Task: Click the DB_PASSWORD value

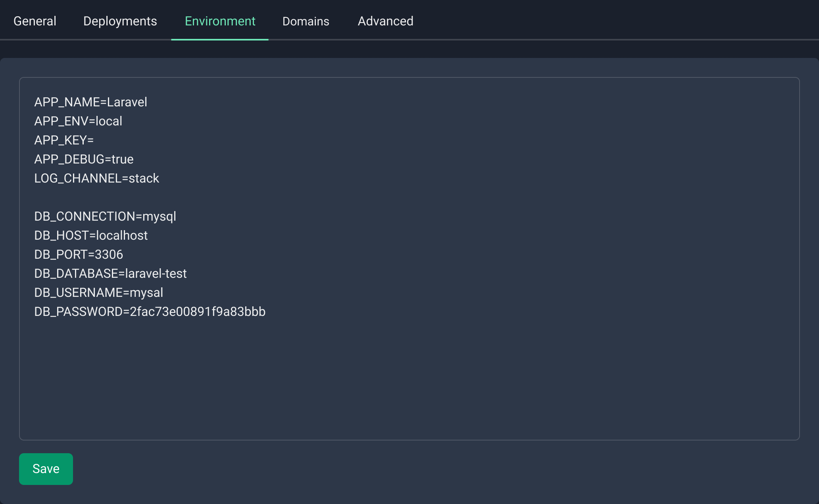Action: pos(197,312)
